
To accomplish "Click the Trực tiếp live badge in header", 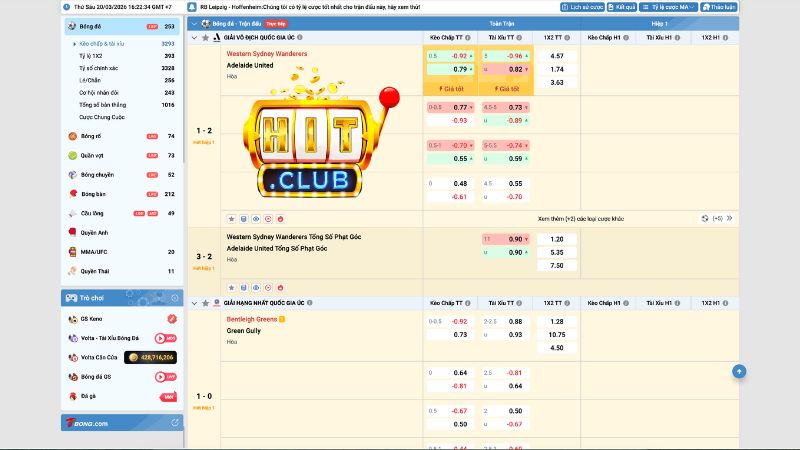I will (x=276, y=24).
